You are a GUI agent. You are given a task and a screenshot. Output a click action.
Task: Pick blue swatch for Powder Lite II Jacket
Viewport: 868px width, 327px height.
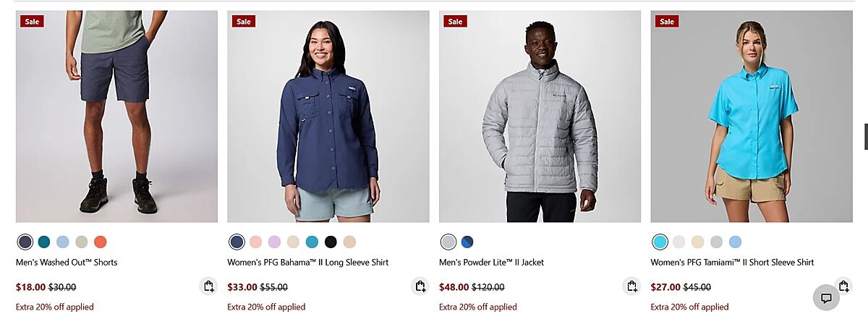tap(467, 242)
